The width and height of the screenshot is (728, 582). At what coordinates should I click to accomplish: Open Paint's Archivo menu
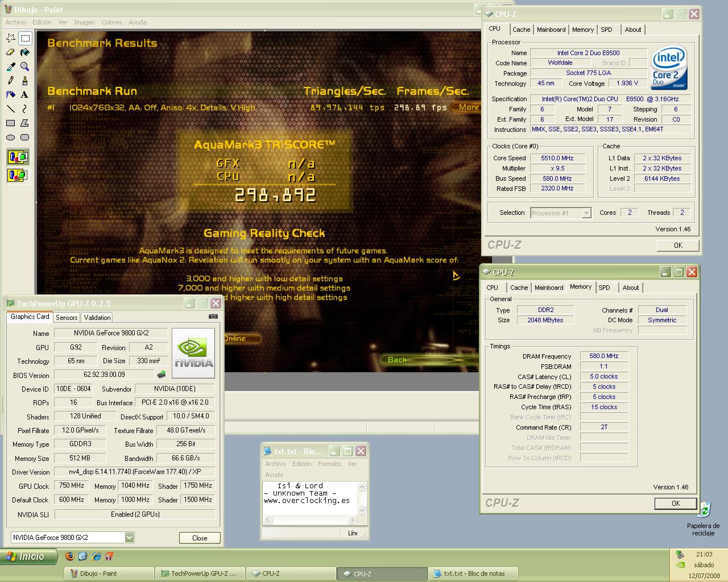(15, 22)
